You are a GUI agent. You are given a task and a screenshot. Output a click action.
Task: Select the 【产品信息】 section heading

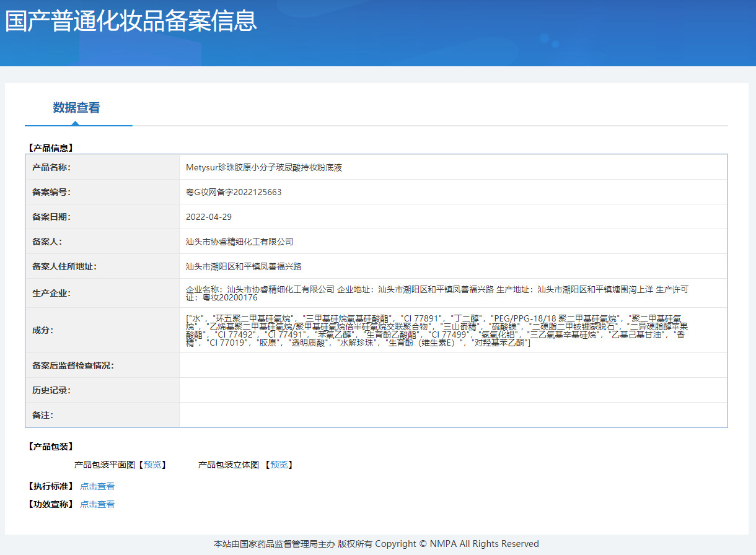coord(50,148)
